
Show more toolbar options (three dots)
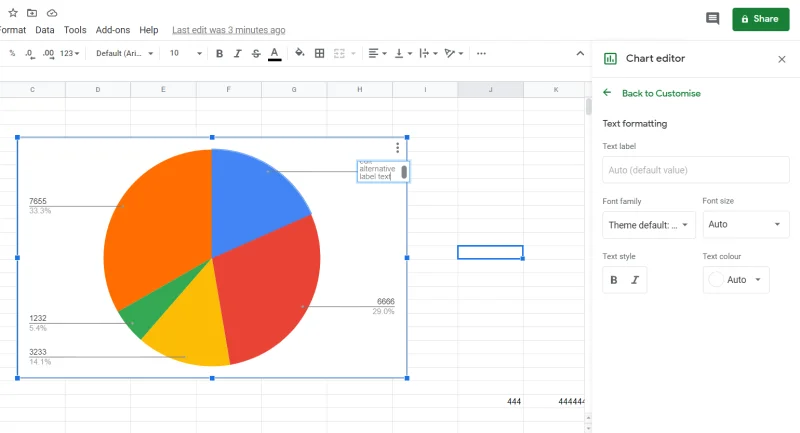pyautogui.click(x=481, y=53)
